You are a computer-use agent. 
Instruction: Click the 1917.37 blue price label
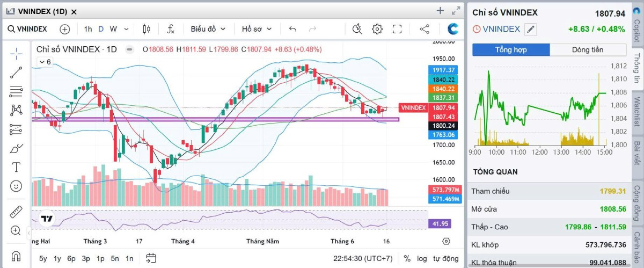pyautogui.click(x=444, y=70)
